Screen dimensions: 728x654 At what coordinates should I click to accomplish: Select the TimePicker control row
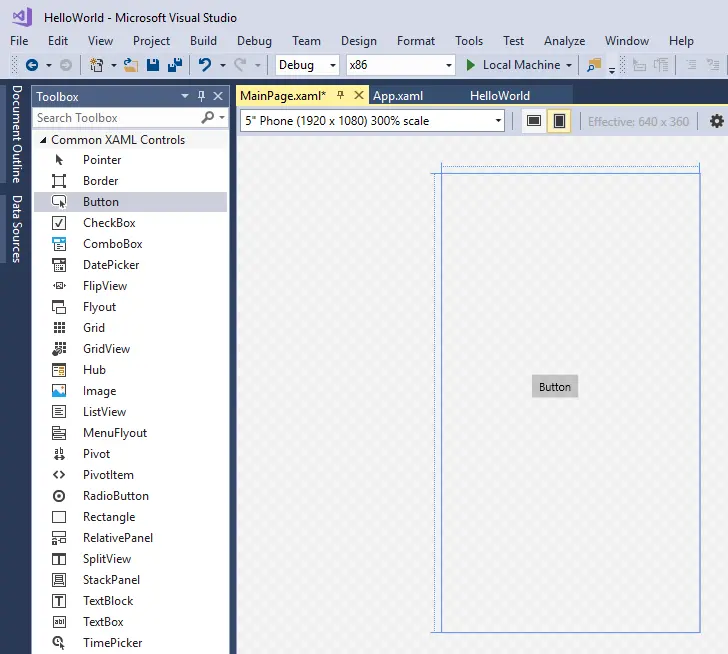click(x=130, y=643)
